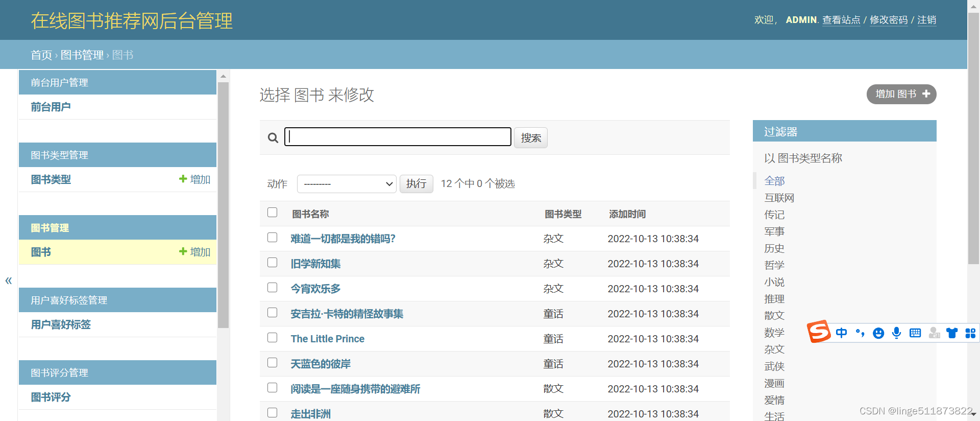
Task: Collapse the sidebar with the double-chevron
Action: (x=9, y=280)
